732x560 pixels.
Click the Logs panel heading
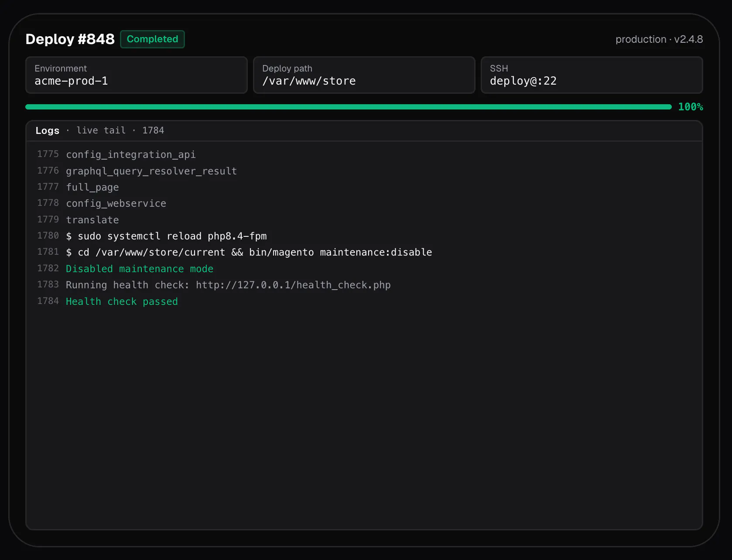pyautogui.click(x=48, y=130)
